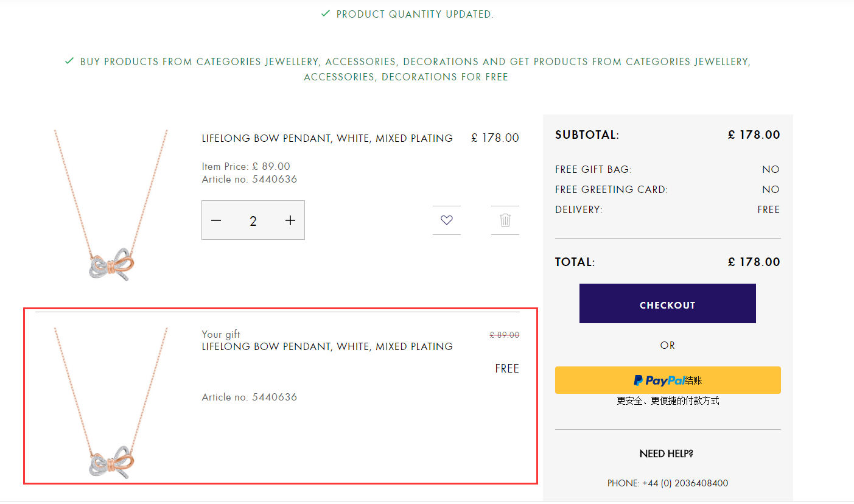Select the quantity field showing 2
This screenshot has width=854, height=504.
(x=253, y=220)
